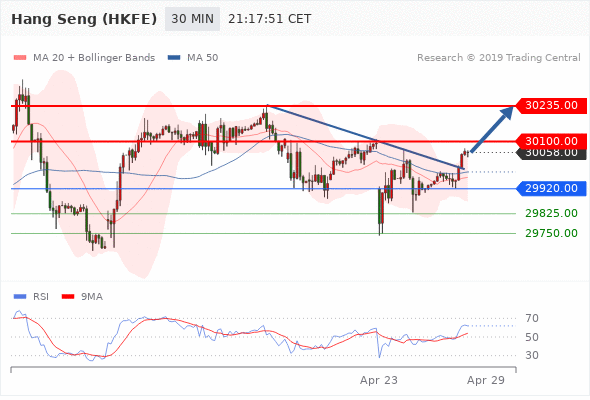The image size is (590, 400).
Task: Click the 30100.00 red price tag
Action: (550, 141)
